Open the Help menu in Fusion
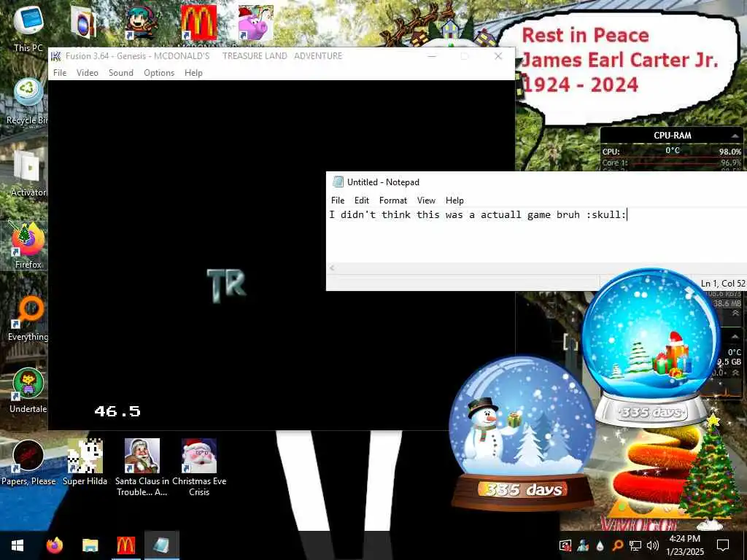747x560 pixels. [x=193, y=72]
